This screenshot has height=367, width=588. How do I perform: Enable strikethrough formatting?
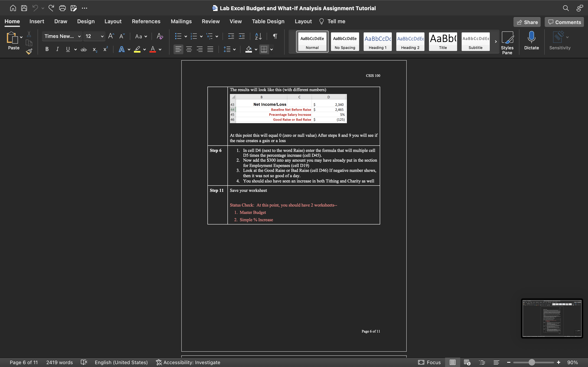point(84,49)
